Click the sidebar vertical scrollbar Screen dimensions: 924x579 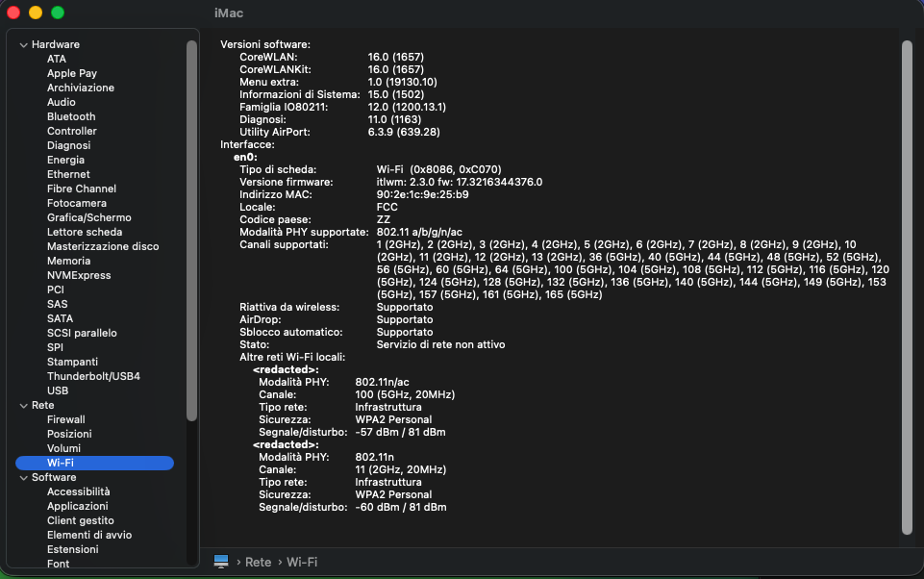click(191, 231)
